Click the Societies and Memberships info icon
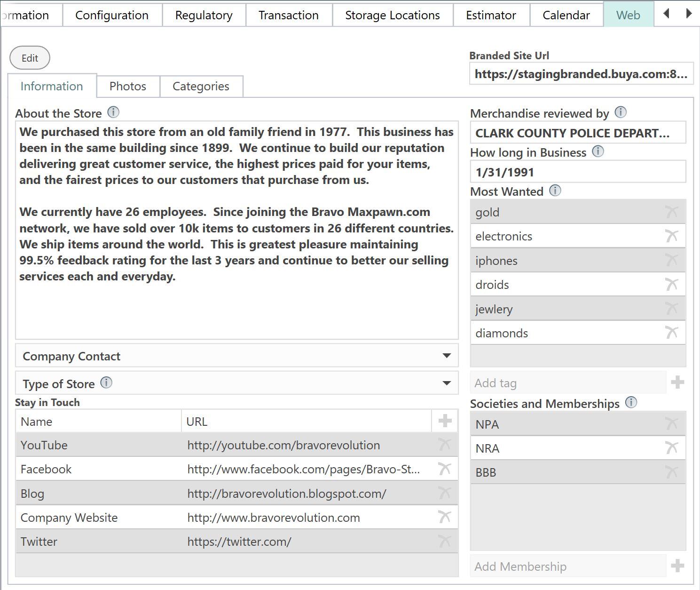The image size is (700, 590). click(x=631, y=402)
